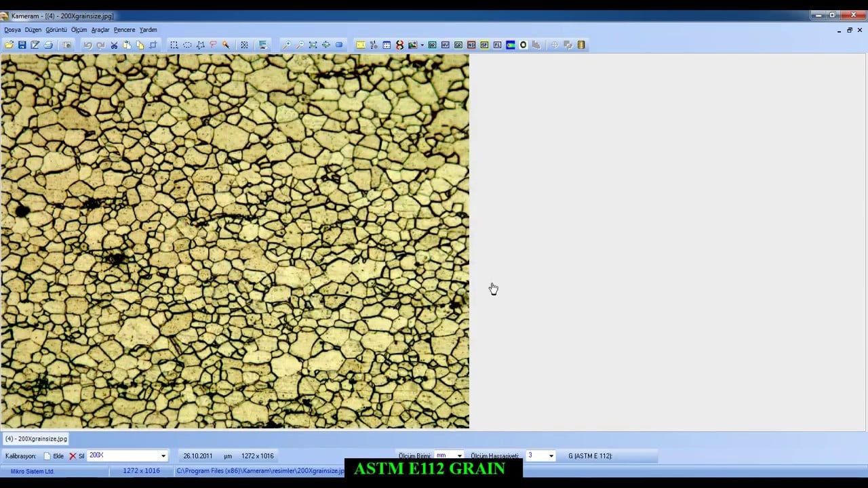Image resolution: width=868 pixels, height=488 pixels.
Task: Open dropdown arrow next to image icon
Action: tap(422, 45)
